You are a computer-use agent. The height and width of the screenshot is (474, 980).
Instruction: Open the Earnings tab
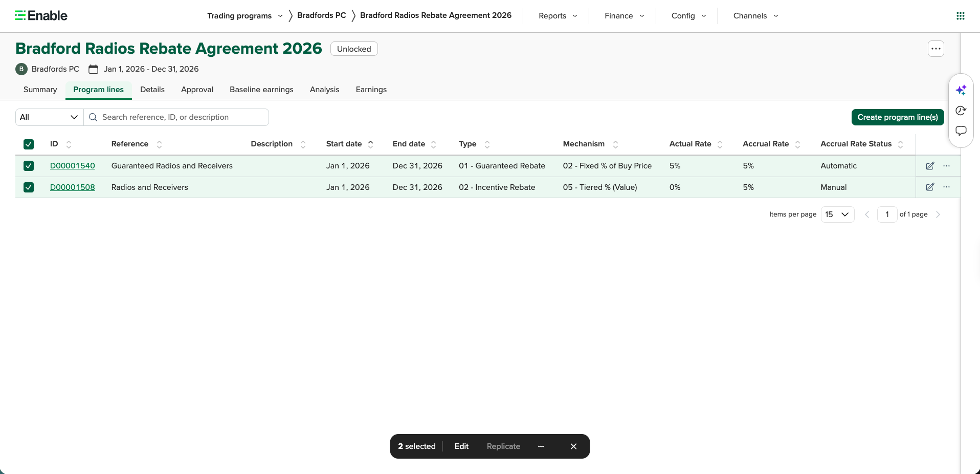(x=371, y=90)
